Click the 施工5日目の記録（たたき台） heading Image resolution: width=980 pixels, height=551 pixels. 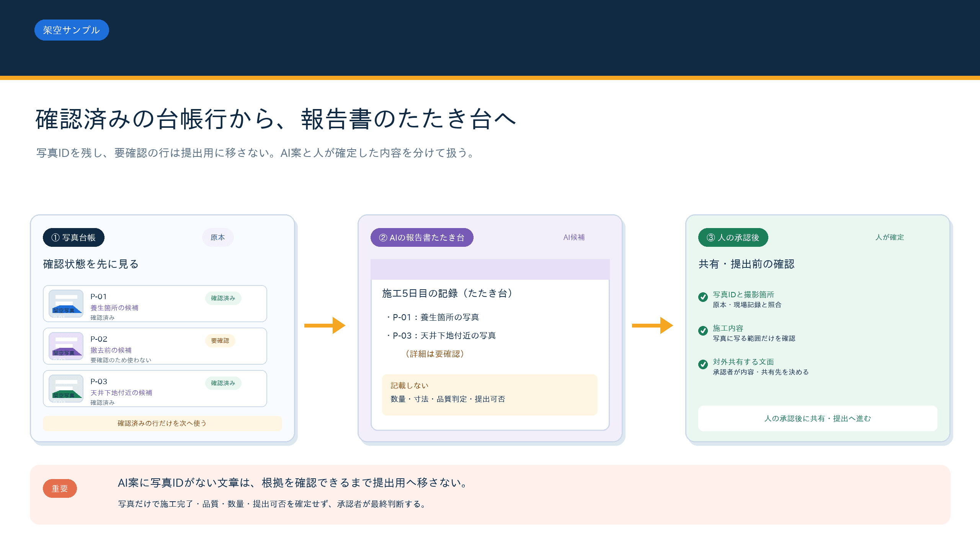click(x=447, y=293)
